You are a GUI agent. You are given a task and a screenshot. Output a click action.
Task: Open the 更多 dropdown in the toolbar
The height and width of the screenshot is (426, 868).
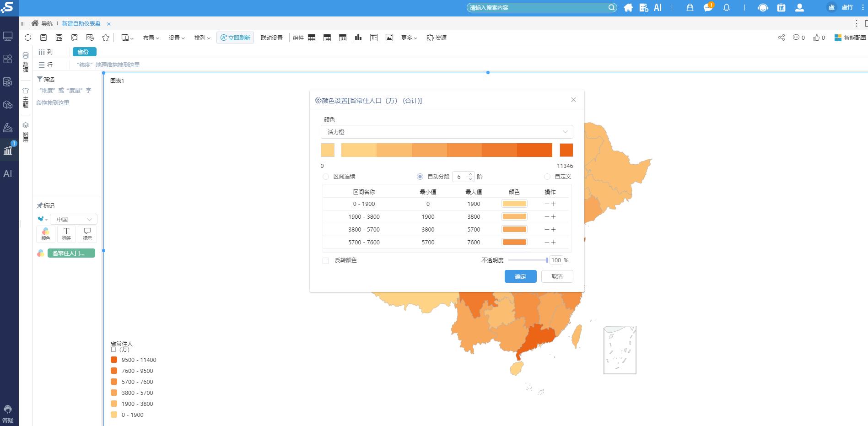[x=407, y=38]
